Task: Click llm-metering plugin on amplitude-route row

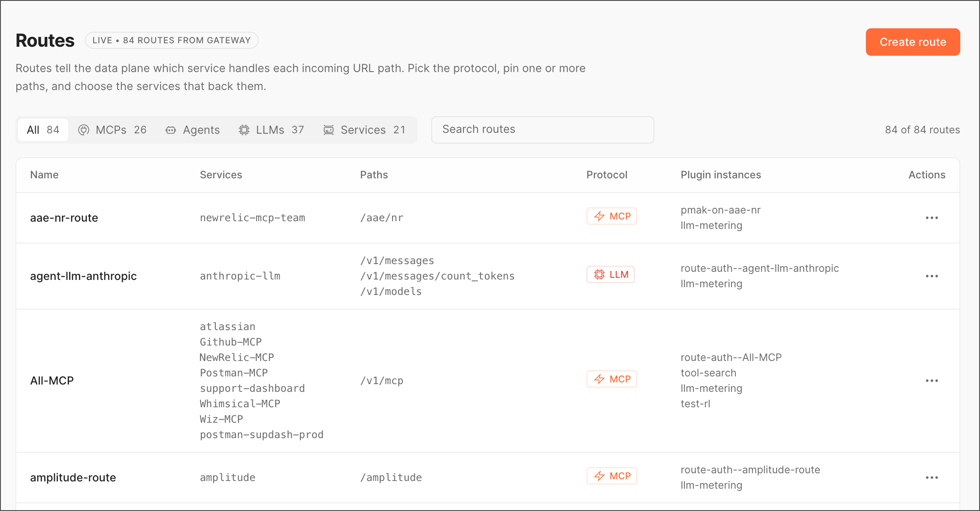Action: click(711, 485)
